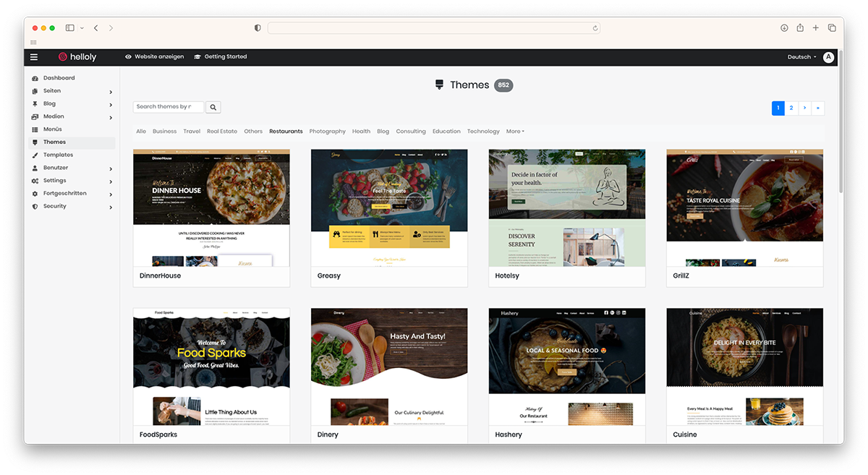Filter themes by the Technology category

pyautogui.click(x=483, y=132)
